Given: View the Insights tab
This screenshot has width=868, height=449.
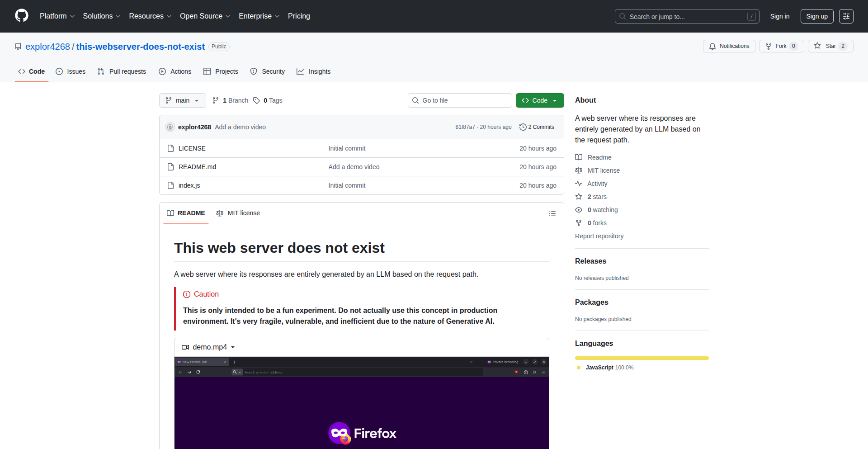Looking at the screenshot, I should pyautogui.click(x=314, y=71).
